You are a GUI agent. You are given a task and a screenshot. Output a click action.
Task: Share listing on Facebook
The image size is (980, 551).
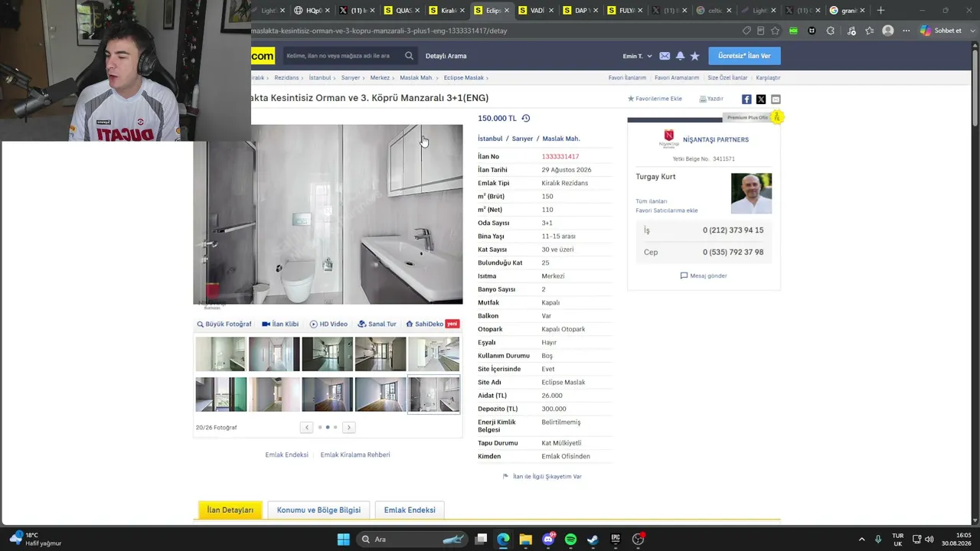click(x=746, y=99)
